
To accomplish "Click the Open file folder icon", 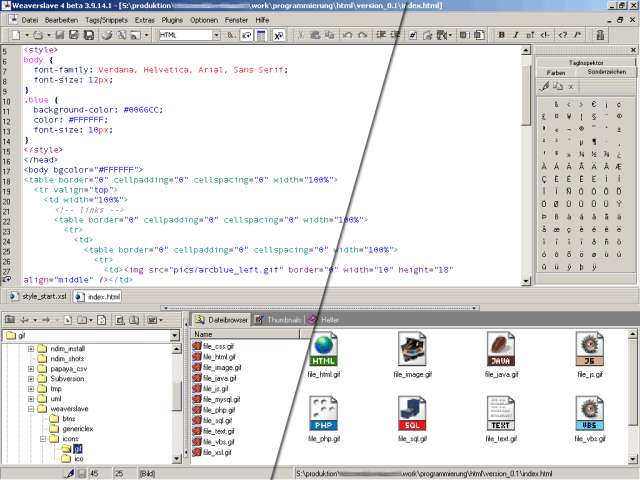I will tap(38, 35).
